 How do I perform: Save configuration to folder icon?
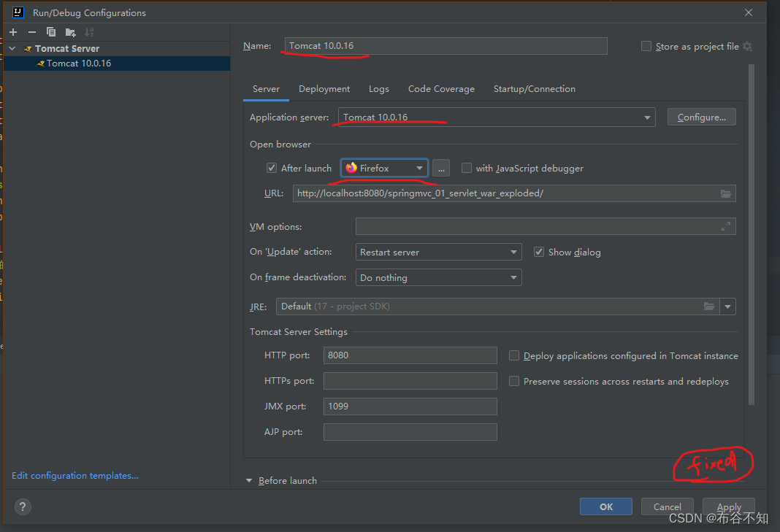coord(70,32)
